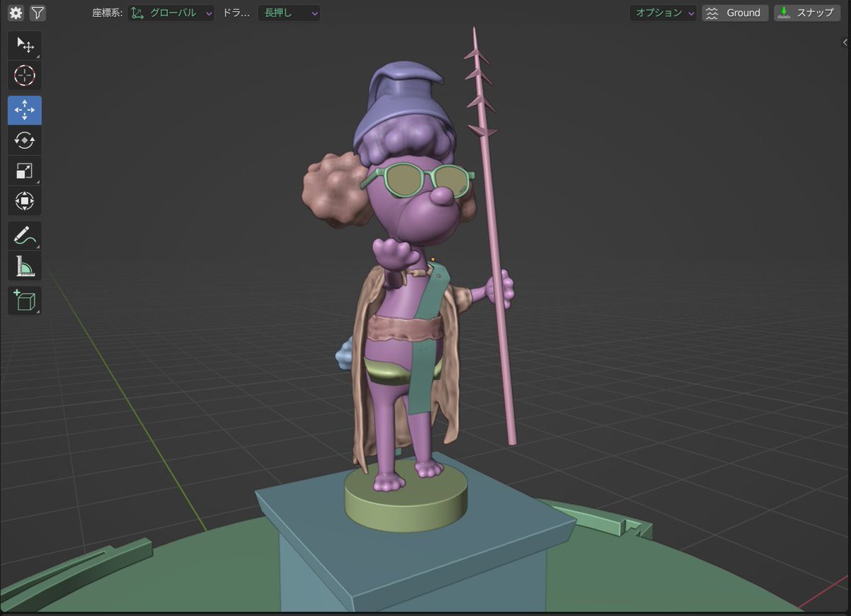Open the オプション dropdown
This screenshot has height=616, width=851.
coord(663,13)
